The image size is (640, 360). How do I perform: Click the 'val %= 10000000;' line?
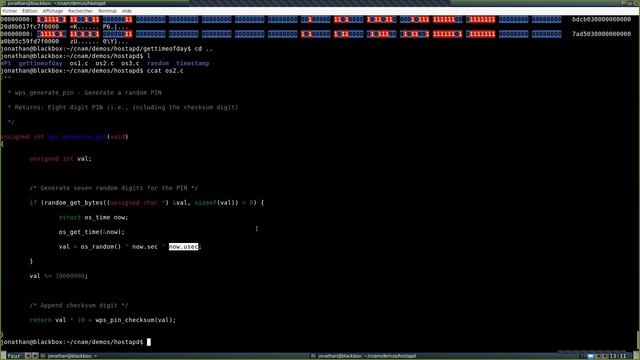pyautogui.click(x=58, y=276)
